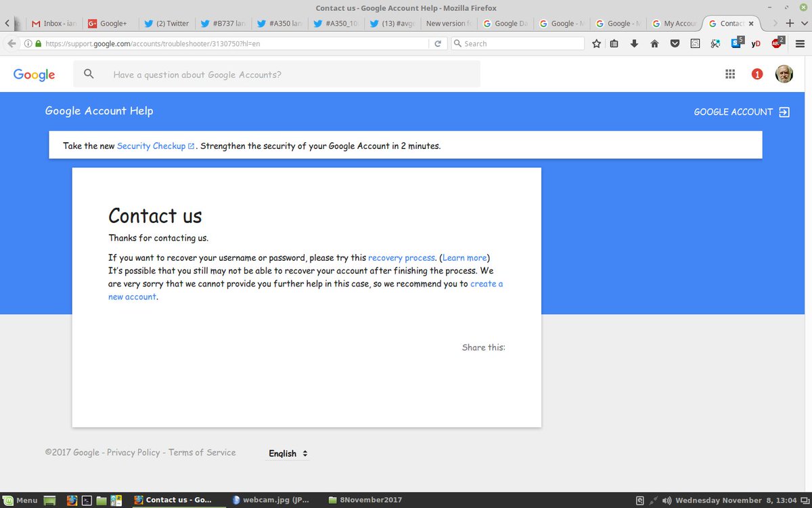Image resolution: width=812 pixels, height=508 pixels.
Task: Click the Google logo
Action: [x=34, y=75]
